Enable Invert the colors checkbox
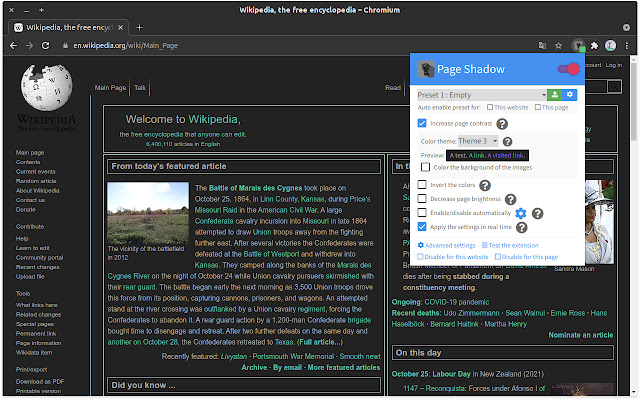 point(422,185)
